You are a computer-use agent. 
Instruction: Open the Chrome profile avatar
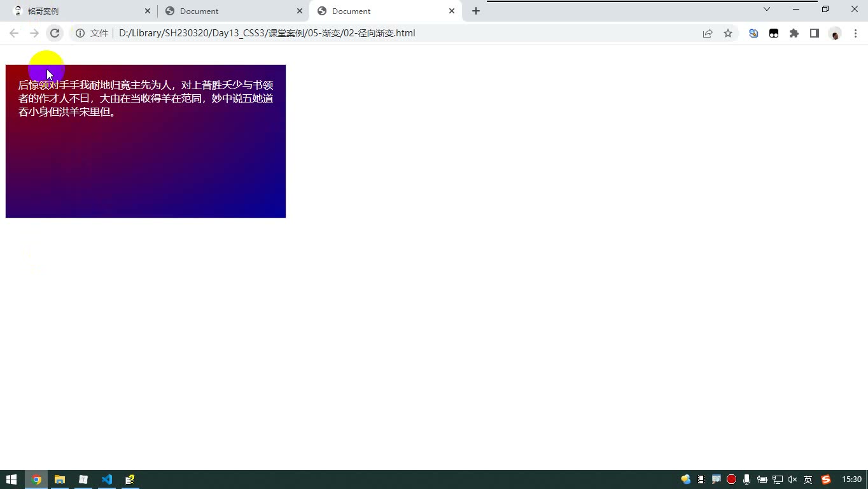[835, 33]
